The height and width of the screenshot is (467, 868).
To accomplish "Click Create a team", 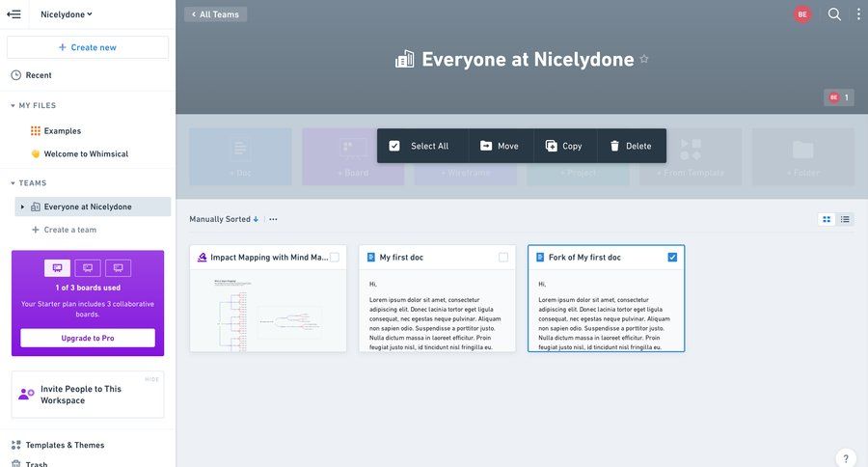I will [65, 230].
